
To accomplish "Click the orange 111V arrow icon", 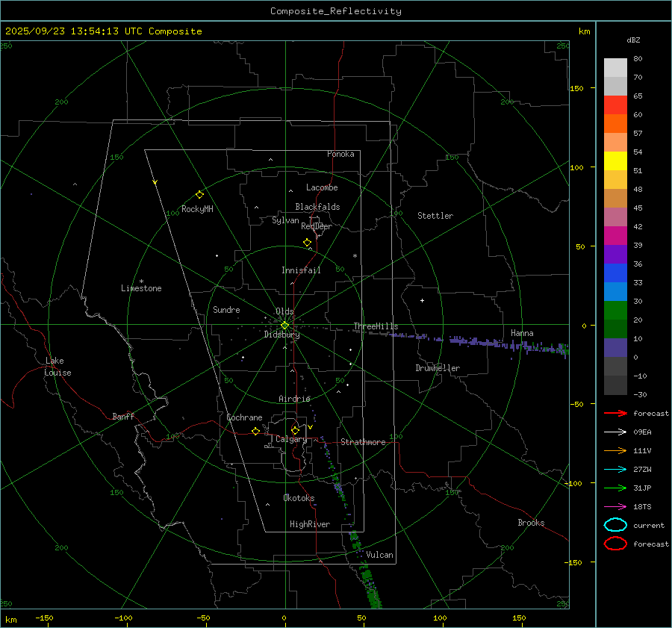I will pos(615,450).
